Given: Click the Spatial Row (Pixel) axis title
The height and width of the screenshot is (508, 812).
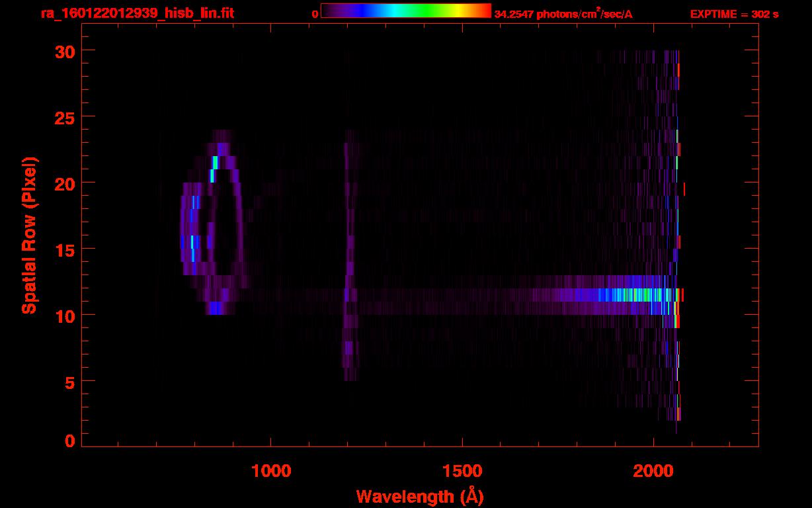Looking at the screenshot, I should [29, 235].
